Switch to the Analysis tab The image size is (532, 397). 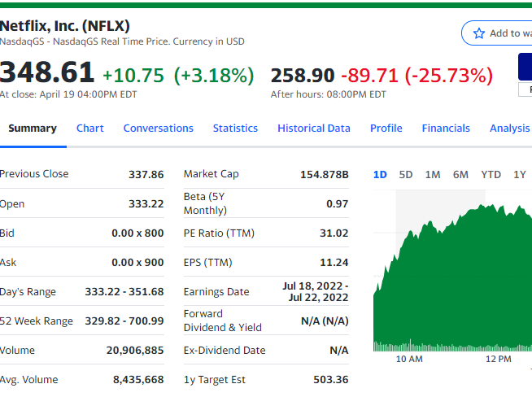coord(509,129)
